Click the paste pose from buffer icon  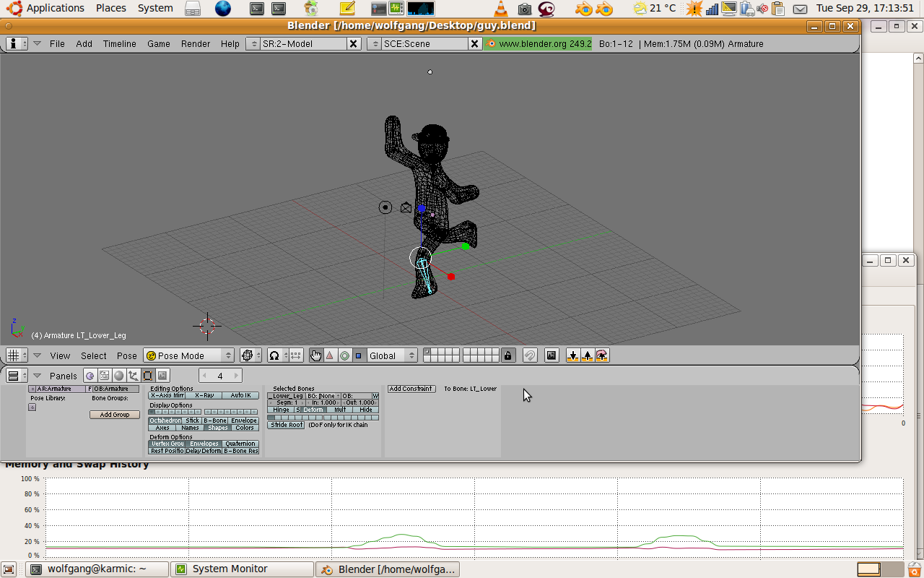tap(587, 355)
